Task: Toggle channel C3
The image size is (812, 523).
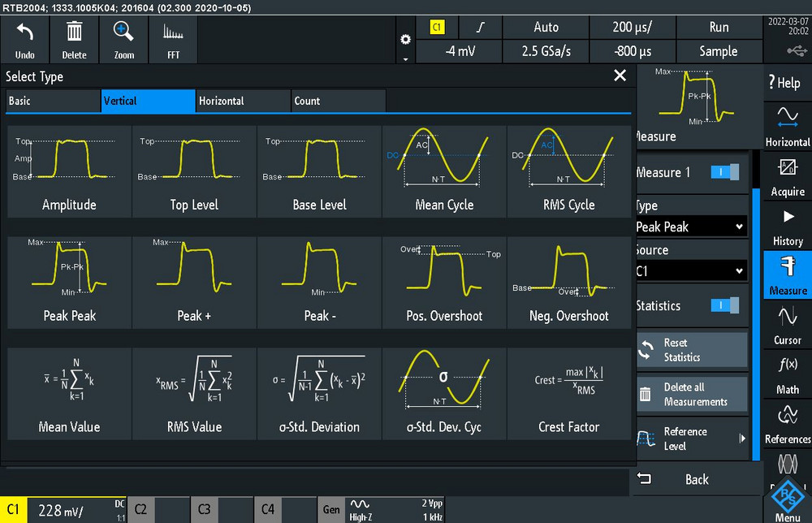Action: pyautogui.click(x=204, y=510)
